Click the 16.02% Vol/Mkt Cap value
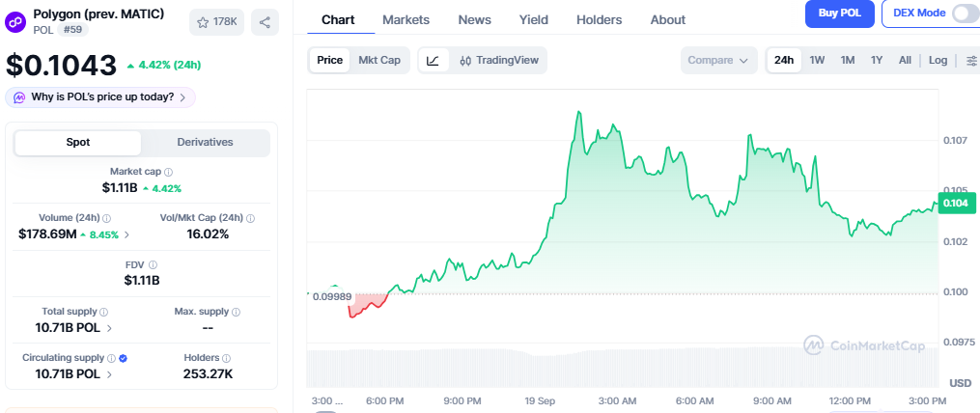The width and height of the screenshot is (980, 413). click(x=209, y=234)
